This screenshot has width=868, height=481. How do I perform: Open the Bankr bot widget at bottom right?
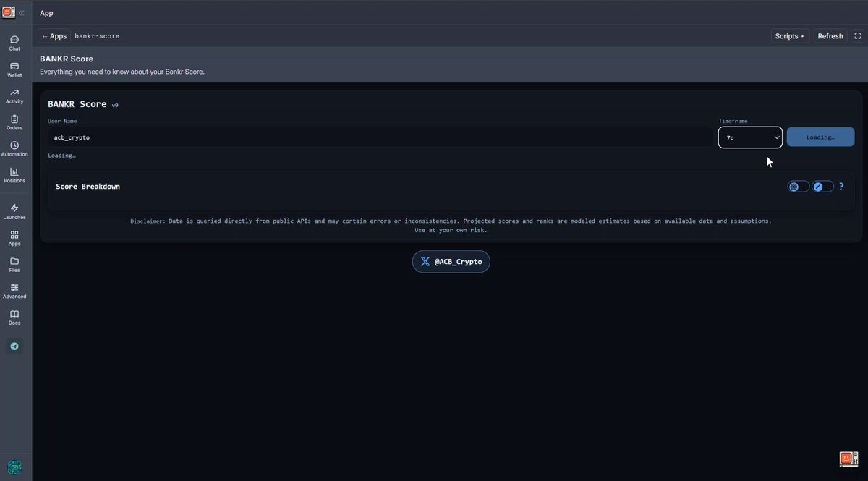[x=848, y=459]
